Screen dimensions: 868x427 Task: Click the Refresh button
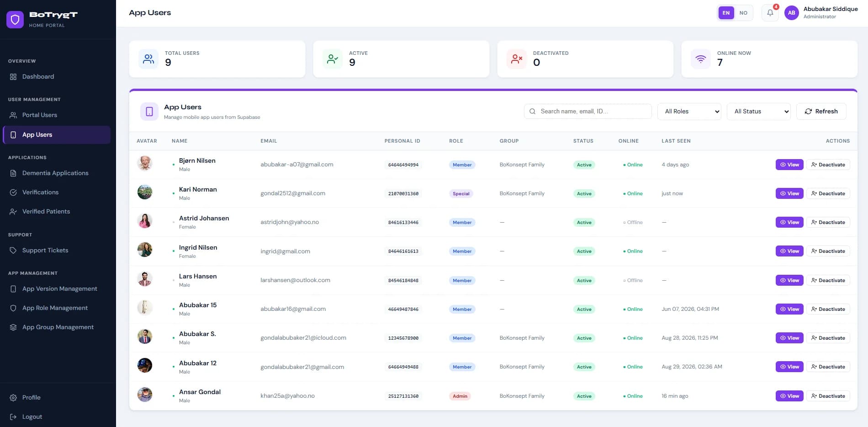tap(821, 112)
